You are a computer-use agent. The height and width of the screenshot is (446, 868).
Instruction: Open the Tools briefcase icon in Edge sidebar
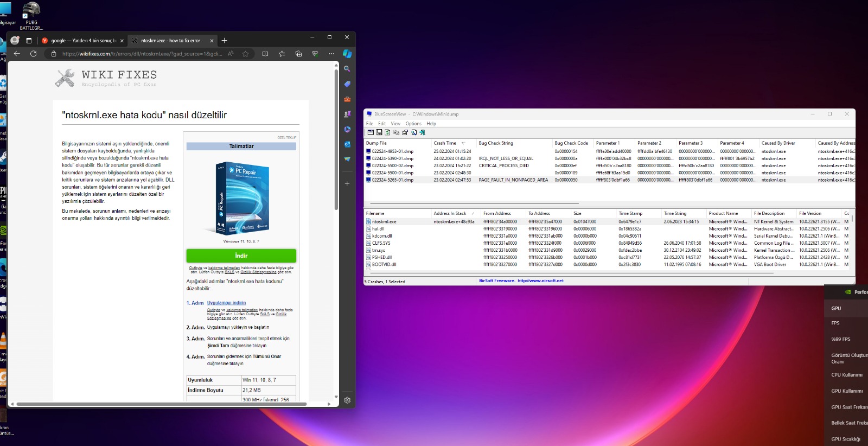[x=347, y=99]
